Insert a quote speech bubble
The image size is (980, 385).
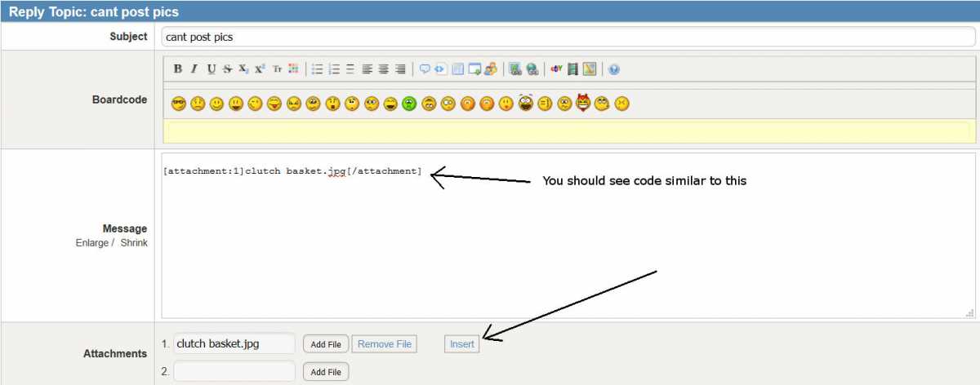(x=425, y=69)
